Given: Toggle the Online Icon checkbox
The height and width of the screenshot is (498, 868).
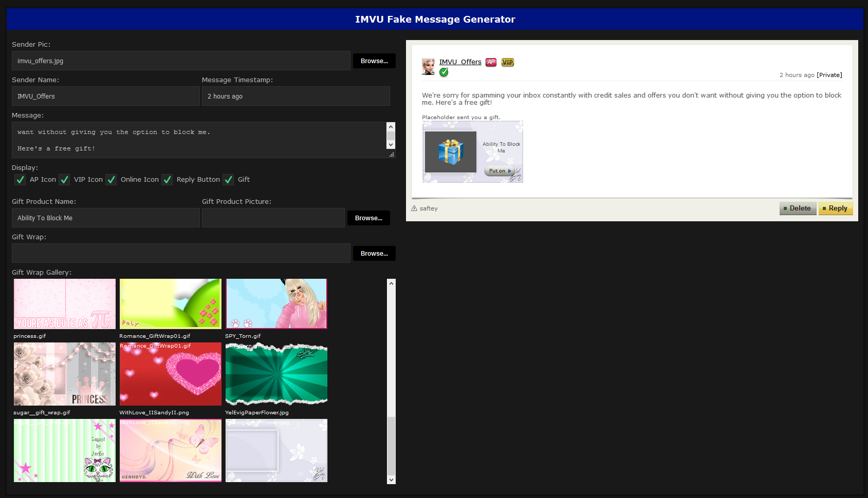Looking at the screenshot, I should (111, 180).
